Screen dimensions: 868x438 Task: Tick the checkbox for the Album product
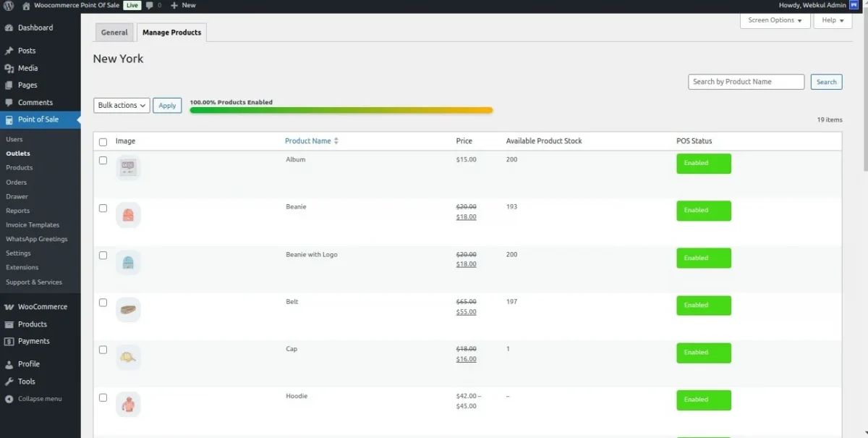[103, 161]
